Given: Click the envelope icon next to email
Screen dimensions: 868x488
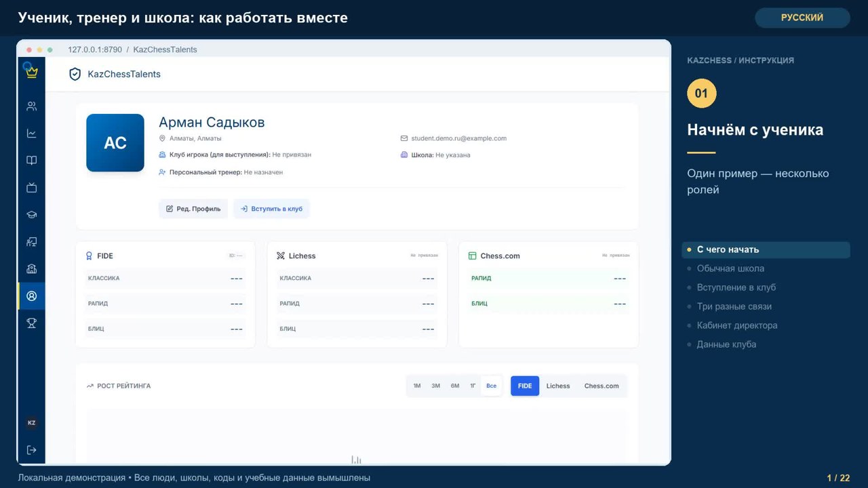Looking at the screenshot, I should [404, 138].
